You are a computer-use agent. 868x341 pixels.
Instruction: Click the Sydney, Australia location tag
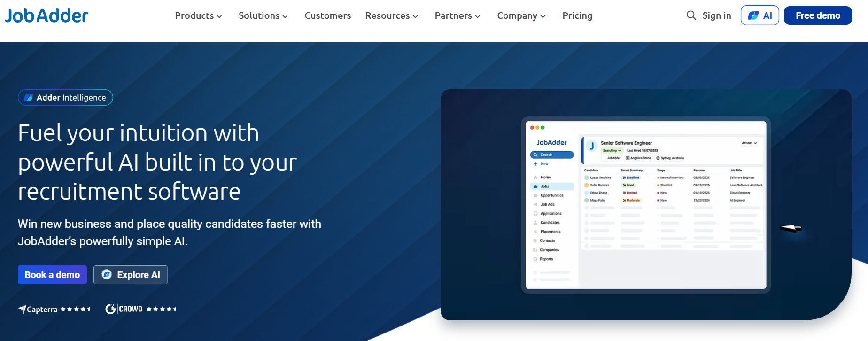(x=670, y=158)
